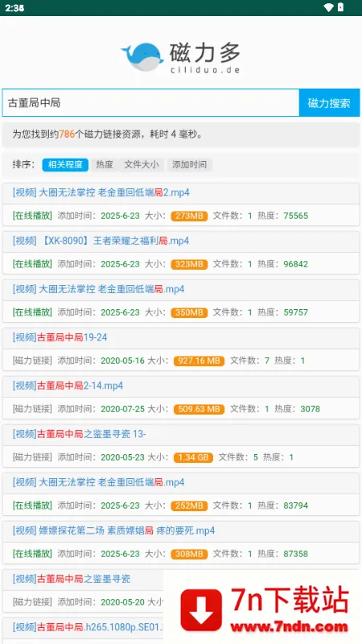Click 磁力链接 for the 927.16 MB item
The height and width of the screenshot is (644, 362).
[32, 361]
